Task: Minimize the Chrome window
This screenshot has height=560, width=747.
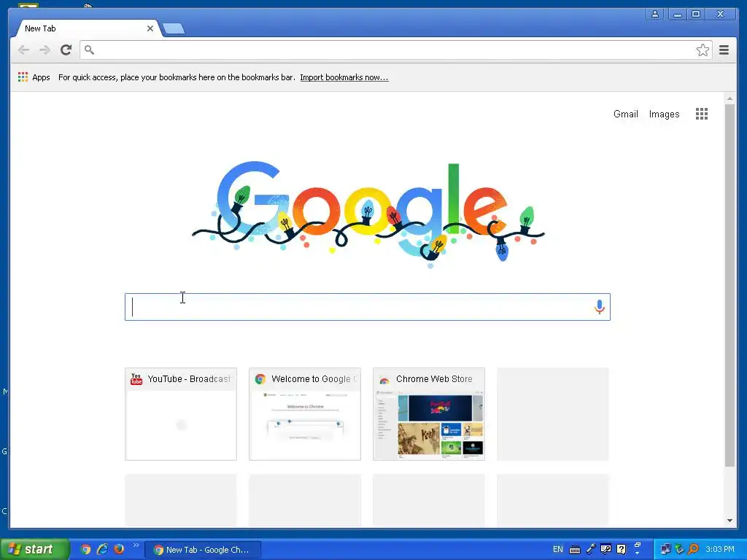Action: (x=676, y=15)
